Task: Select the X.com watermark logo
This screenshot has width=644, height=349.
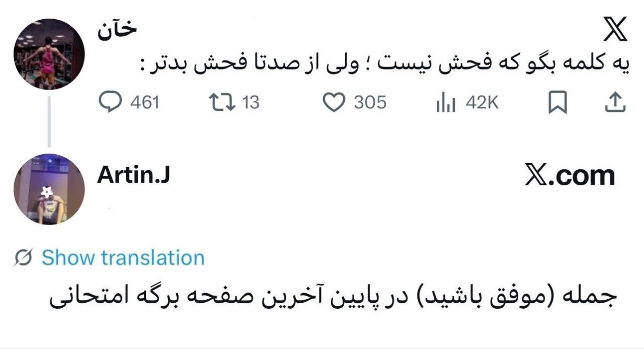Action: pyautogui.click(x=569, y=175)
